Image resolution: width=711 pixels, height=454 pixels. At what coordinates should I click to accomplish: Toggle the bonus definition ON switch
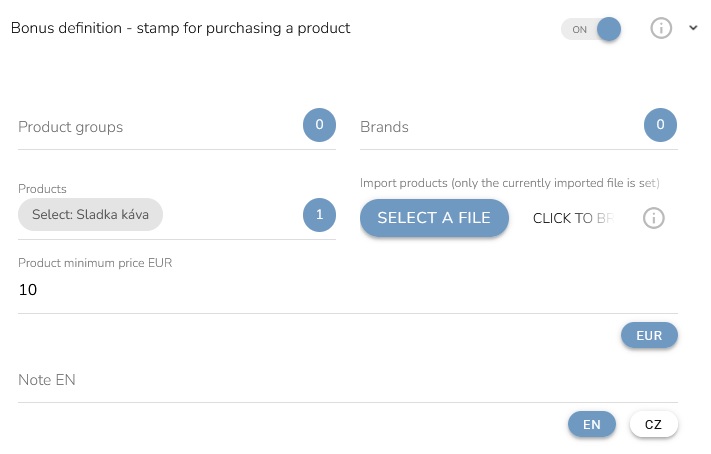coord(591,29)
